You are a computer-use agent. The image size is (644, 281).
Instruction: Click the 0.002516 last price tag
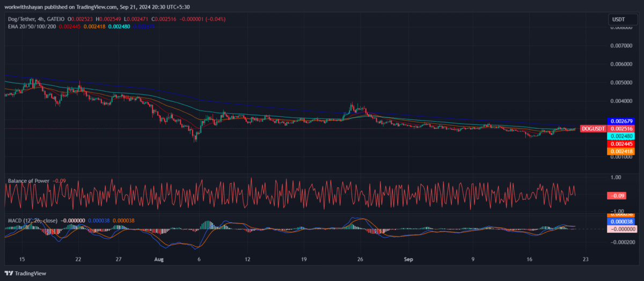(620, 129)
